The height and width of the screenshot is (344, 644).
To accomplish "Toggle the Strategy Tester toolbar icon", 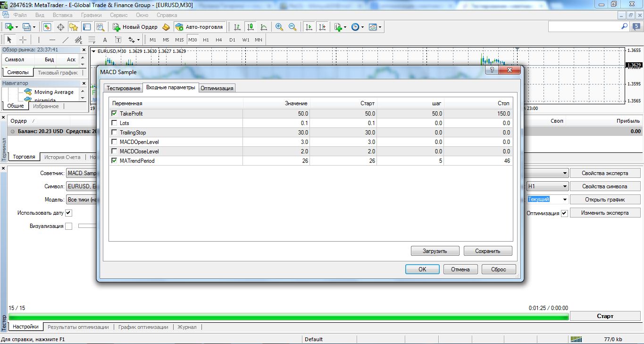I will (x=100, y=27).
